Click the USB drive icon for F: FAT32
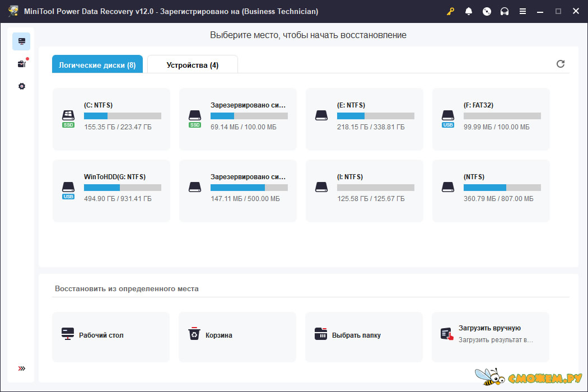588x392 pixels. click(448, 119)
